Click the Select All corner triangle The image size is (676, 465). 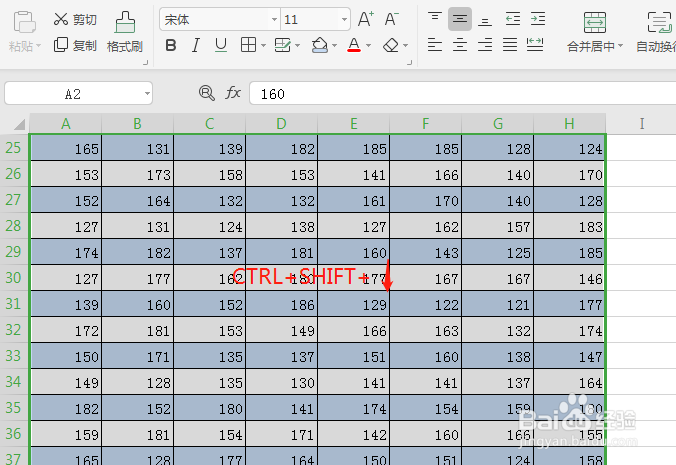[18, 125]
